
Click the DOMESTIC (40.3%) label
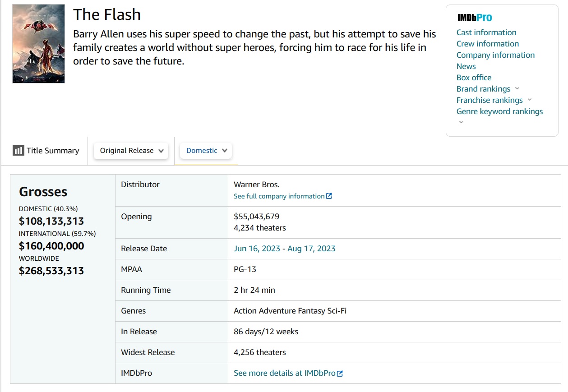click(x=48, y=209)
